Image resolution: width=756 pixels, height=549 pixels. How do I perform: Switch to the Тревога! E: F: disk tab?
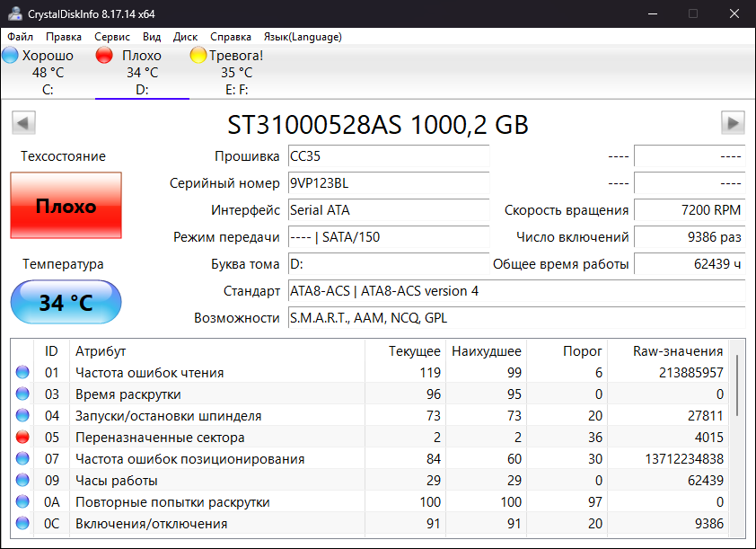tap(236, 73)
